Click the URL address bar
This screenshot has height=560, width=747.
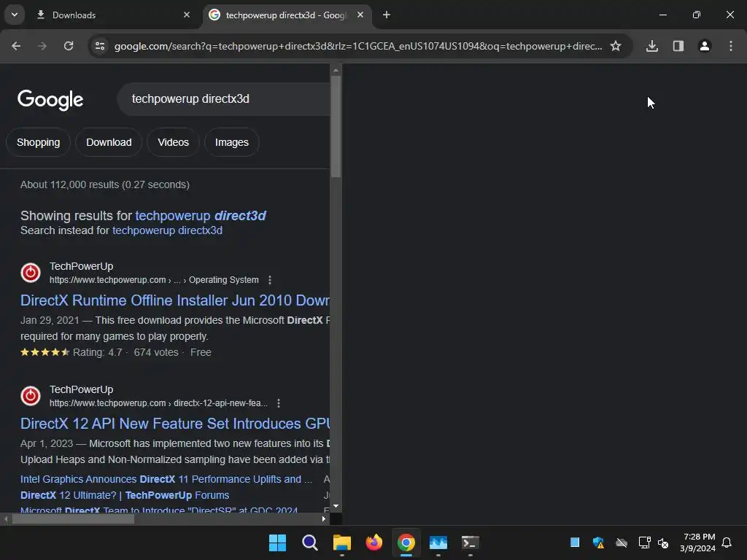pos(357,46)
